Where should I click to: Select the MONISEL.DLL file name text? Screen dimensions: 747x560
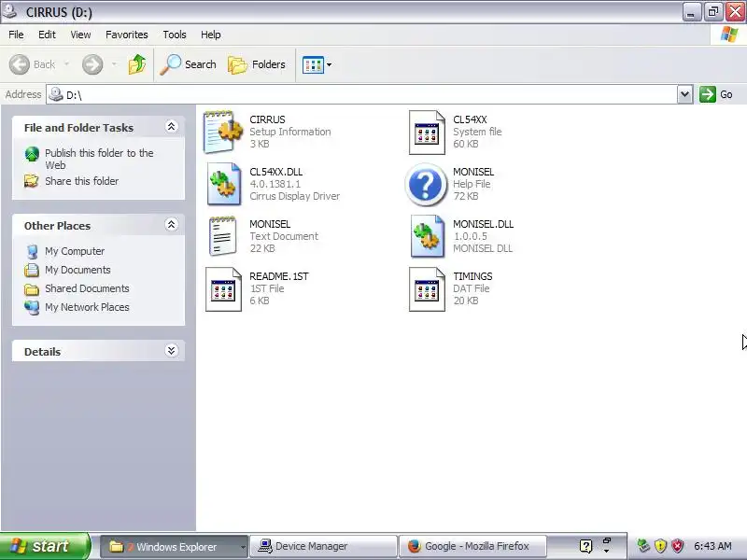click(483, 224)
